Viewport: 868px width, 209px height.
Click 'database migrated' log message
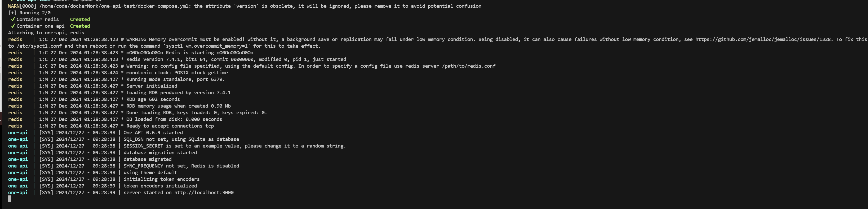click(147, 160)
